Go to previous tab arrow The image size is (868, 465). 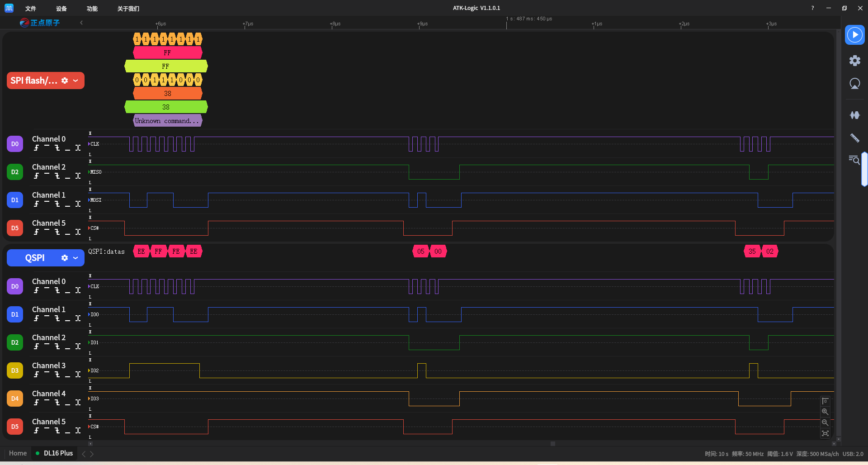click(x=84, y=454)
